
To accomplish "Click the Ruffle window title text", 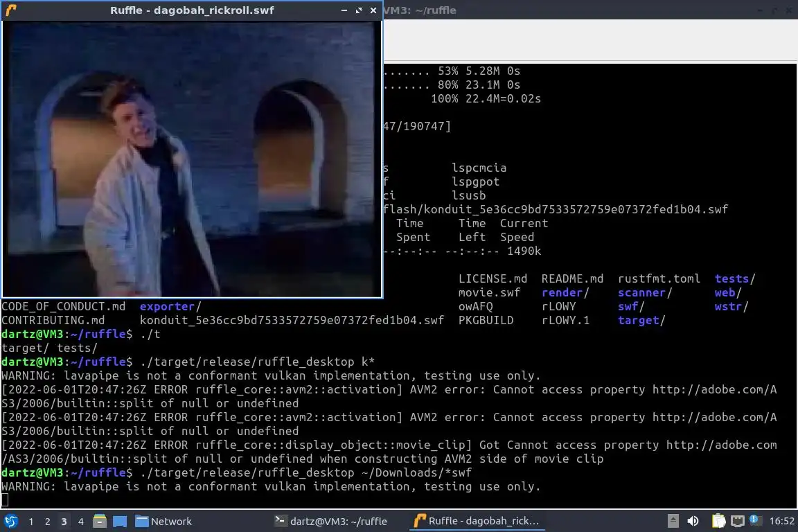I will click(192, 10).
